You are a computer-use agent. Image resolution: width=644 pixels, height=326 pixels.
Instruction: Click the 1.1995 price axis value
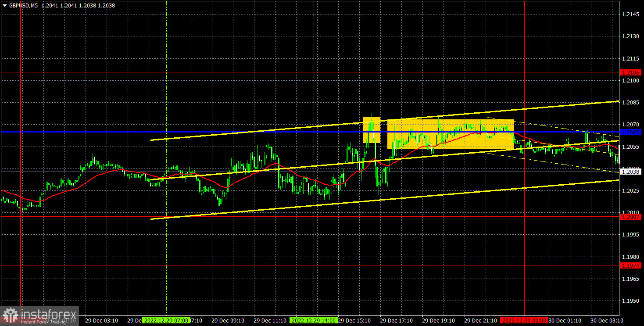630,235
